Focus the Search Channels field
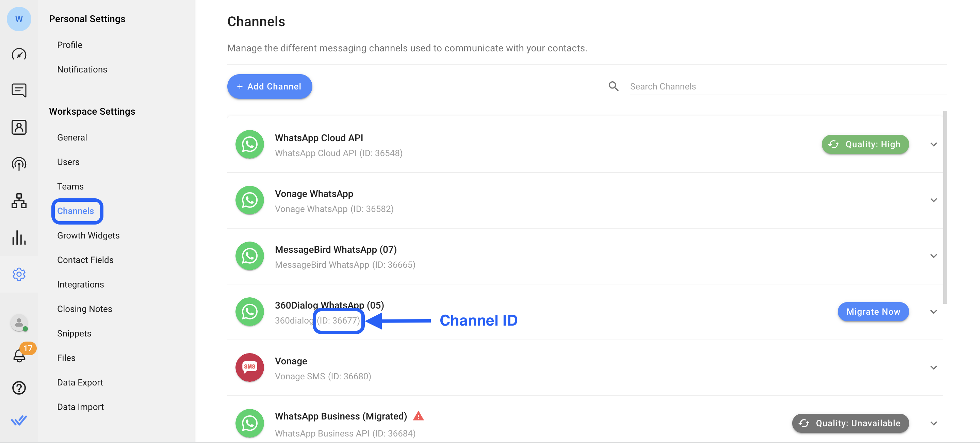This screenshot has height=445, width=980. click(x=788, y=87)
